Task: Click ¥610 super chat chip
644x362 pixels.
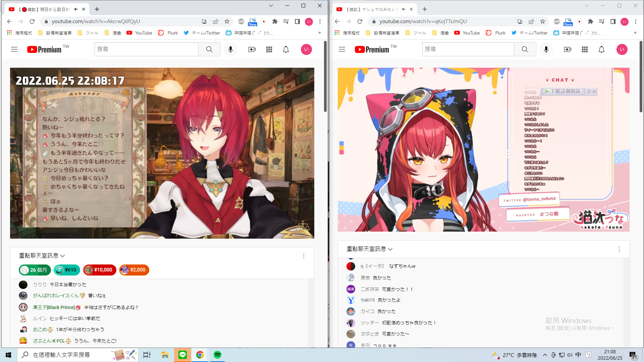Action: [x=67, y=270]
